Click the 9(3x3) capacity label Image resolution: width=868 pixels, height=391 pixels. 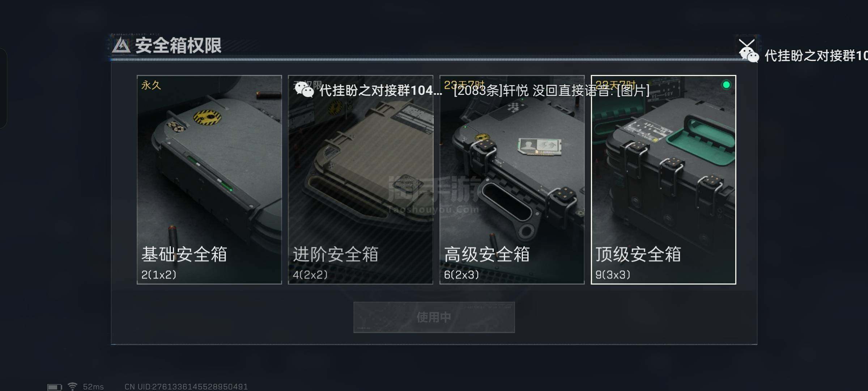(x=613, y=275)
